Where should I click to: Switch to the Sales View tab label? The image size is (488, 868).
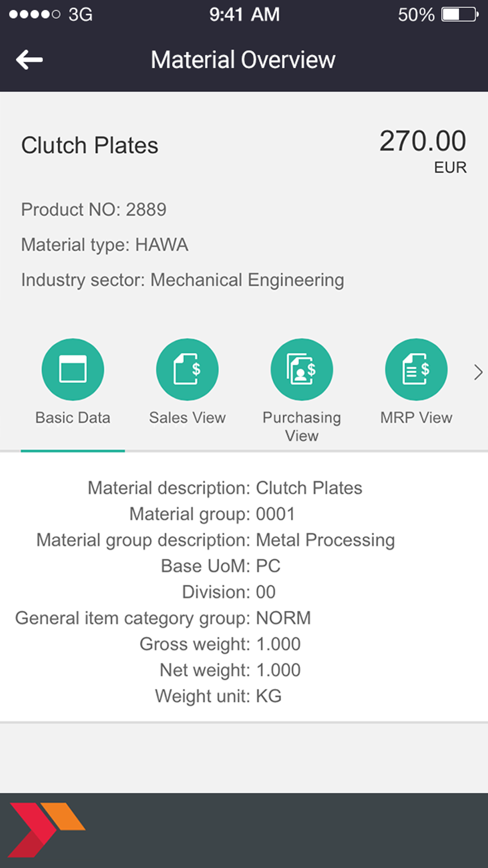(x=187, y=418)
